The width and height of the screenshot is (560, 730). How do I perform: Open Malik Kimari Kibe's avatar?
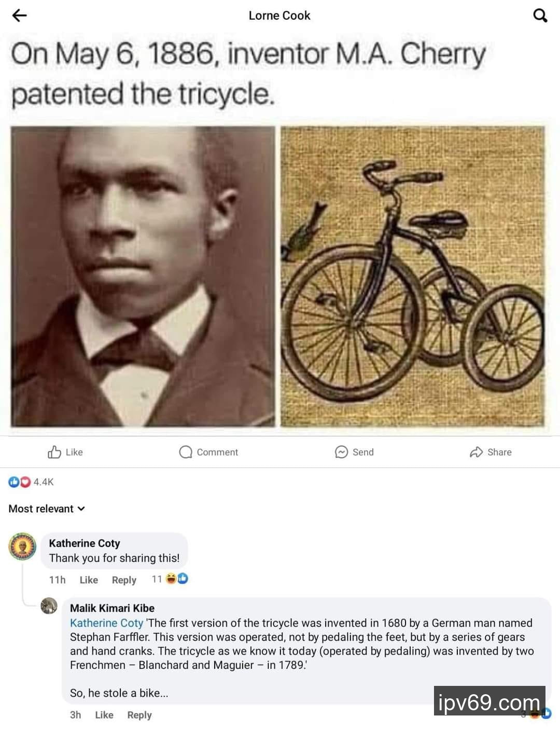[49, 606]
